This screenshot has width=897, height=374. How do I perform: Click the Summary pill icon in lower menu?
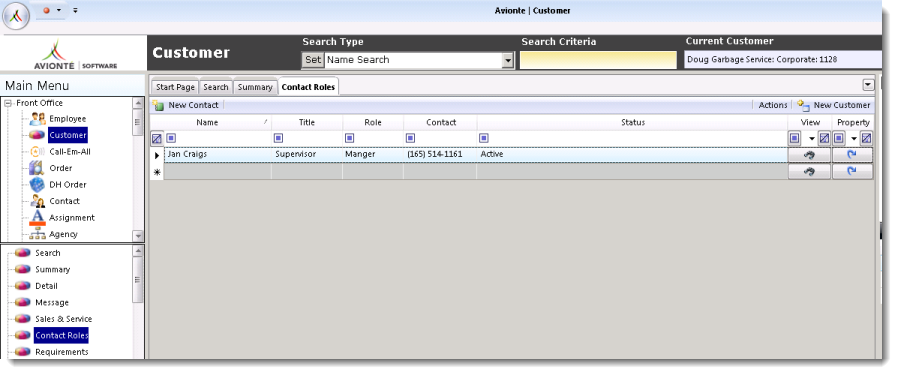pos(23,269)
